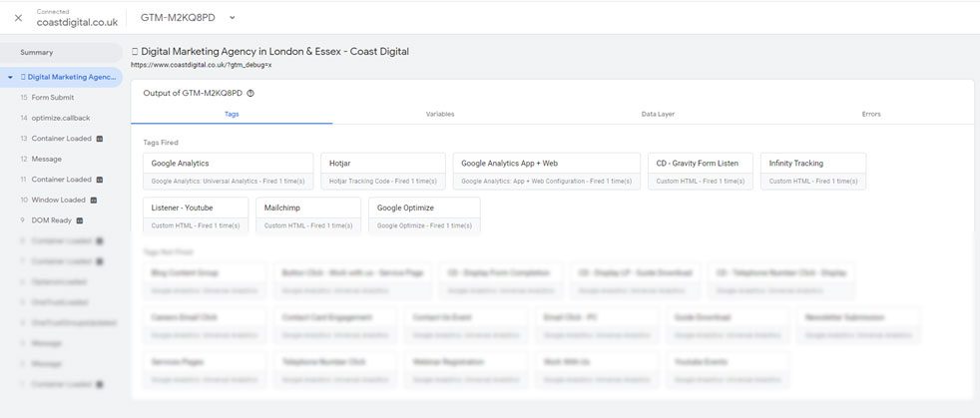This screenshot has width=980, height=418.
Task: Click badge icon next to event 13 Container Loaded
Action: [x=100, y=139]
